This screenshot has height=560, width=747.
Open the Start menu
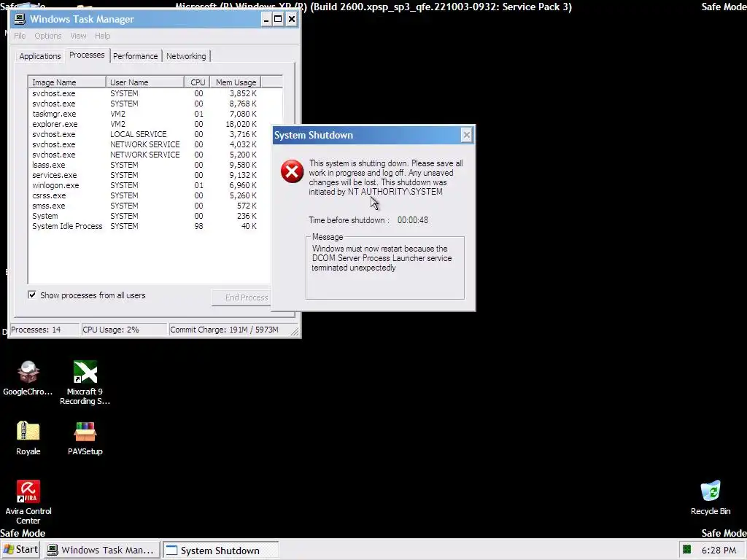[x=20, y=550]
